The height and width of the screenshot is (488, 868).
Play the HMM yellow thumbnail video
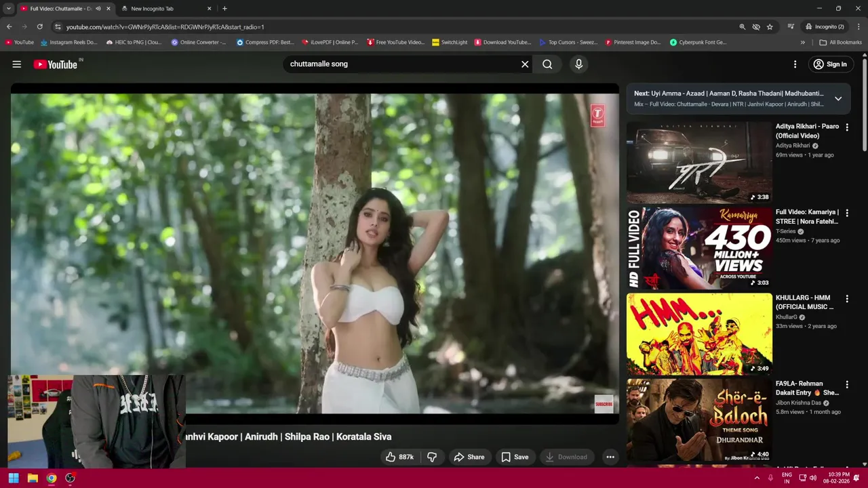point(699,334)
